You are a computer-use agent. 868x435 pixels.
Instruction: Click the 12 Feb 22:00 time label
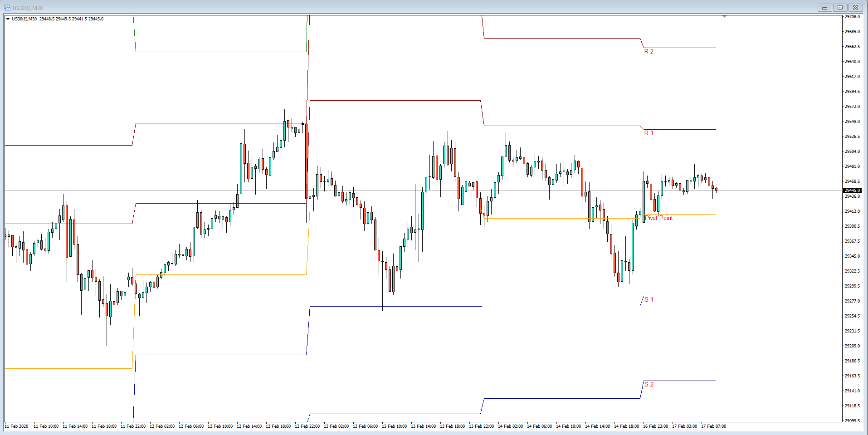307,426
